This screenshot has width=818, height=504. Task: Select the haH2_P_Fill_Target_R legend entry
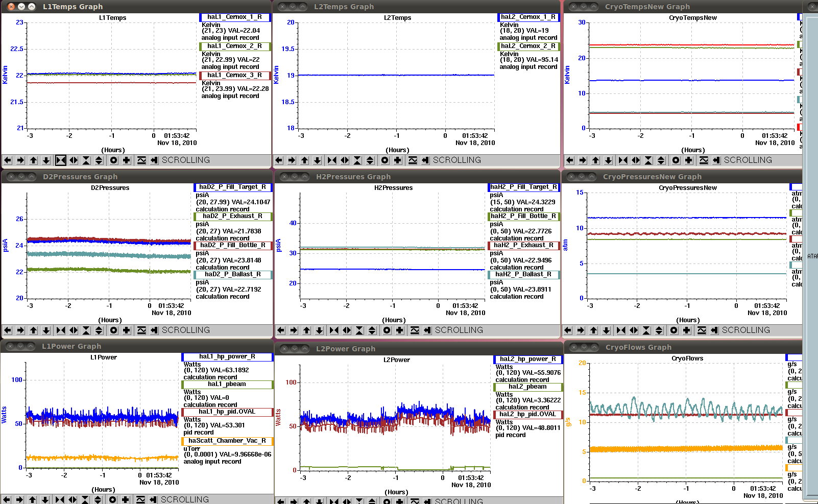click(524, 187)
